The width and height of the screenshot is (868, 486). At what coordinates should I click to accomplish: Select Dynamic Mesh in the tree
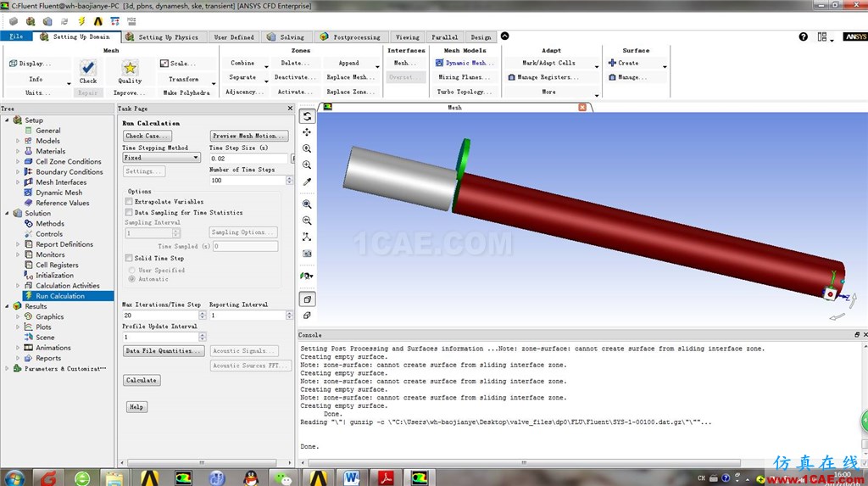point(58,193)
